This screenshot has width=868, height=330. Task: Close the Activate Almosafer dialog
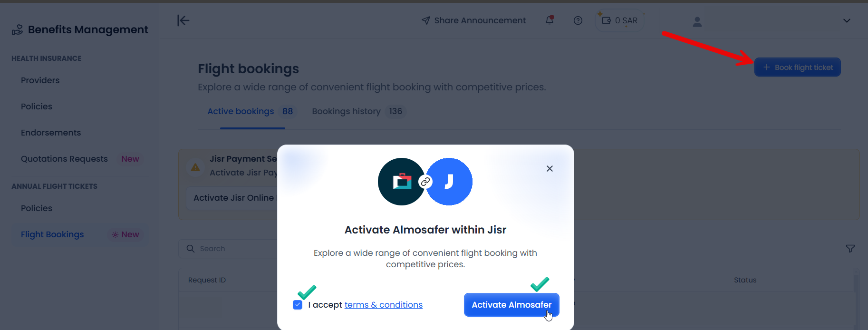[x=550, y=169]
